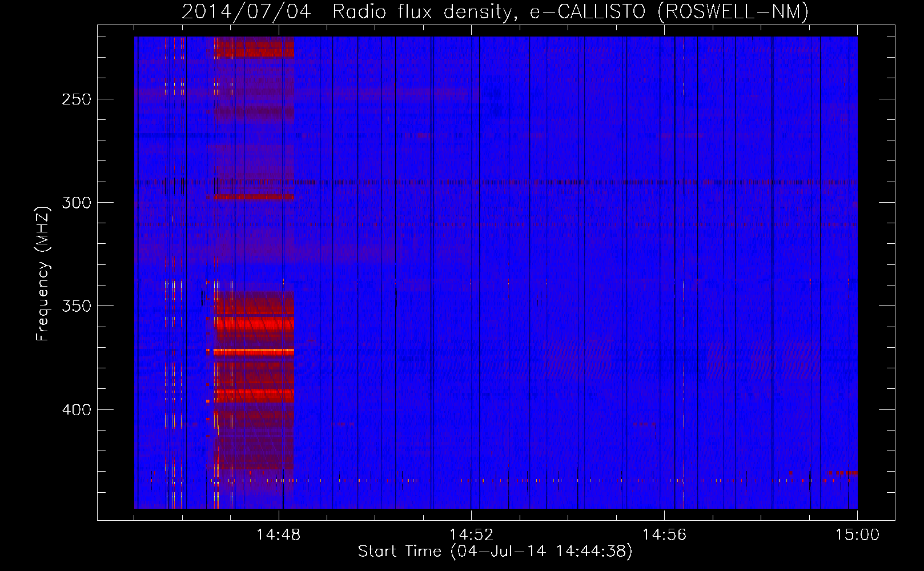Click the 250 frequency tick label

click(x=77, y=99)
